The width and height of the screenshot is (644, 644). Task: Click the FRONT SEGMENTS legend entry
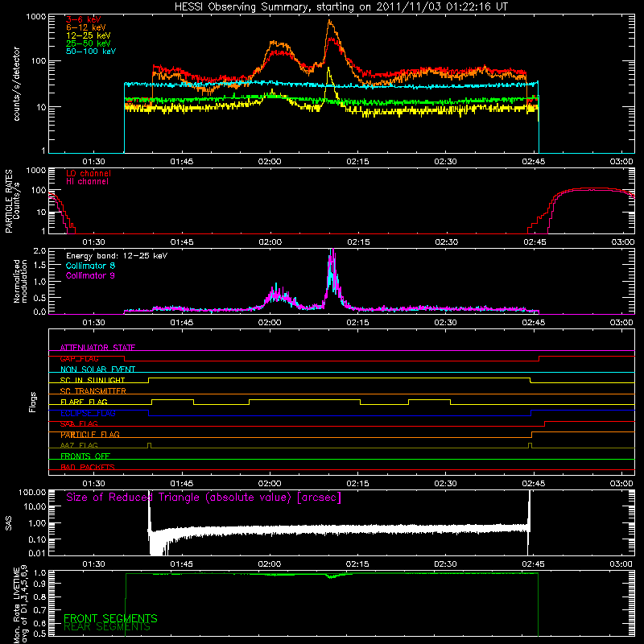[110, 618]
